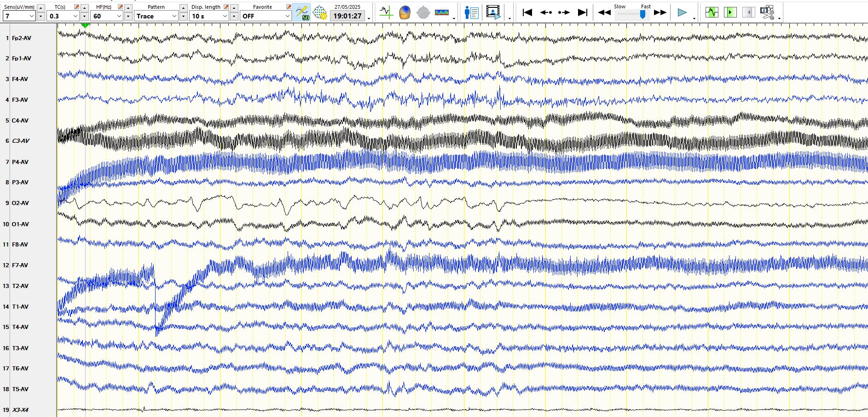
Task: Select the Fp2-AV channel label
Action: 22,38
